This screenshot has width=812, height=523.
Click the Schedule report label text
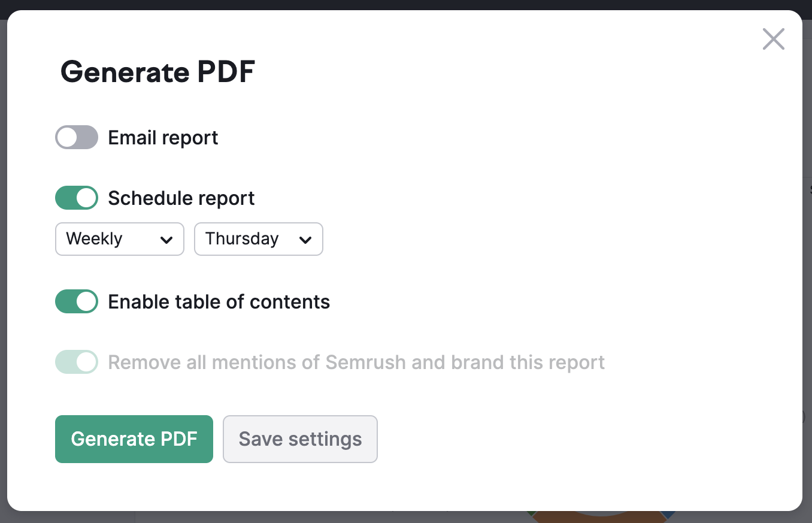[x=180, y=198]
